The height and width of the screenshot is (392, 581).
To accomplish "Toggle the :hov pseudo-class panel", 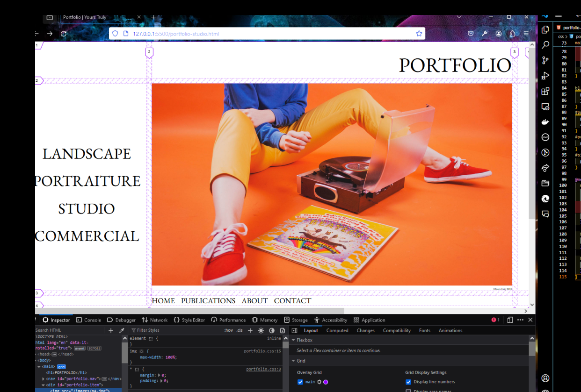I will click(228, 330).
